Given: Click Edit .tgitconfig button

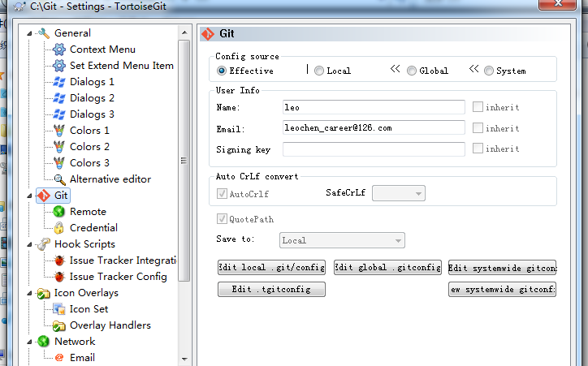Looking at the screenshot, I should tap(271, 289).
